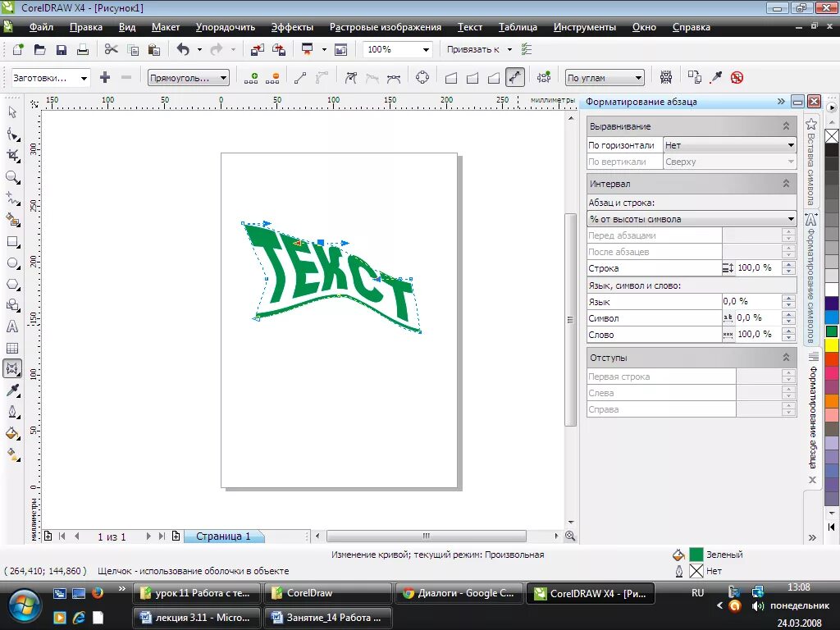The height and width of the screenshot is (630, 840).
Task: Open the Файл menu
Action: pos(41,27)
